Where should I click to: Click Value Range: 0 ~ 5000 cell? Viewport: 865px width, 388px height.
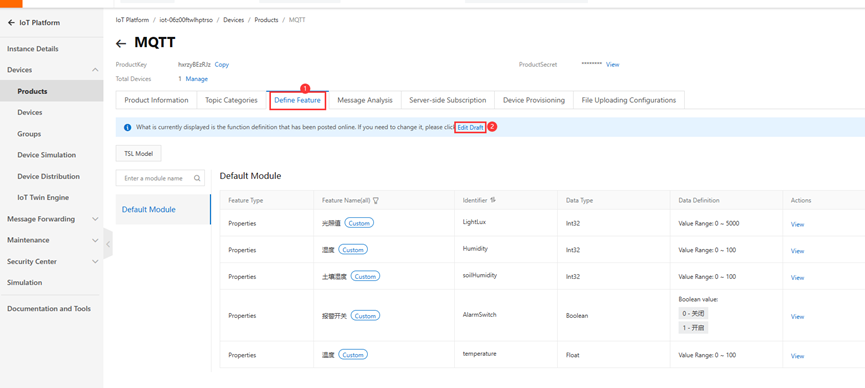[709, 224]
